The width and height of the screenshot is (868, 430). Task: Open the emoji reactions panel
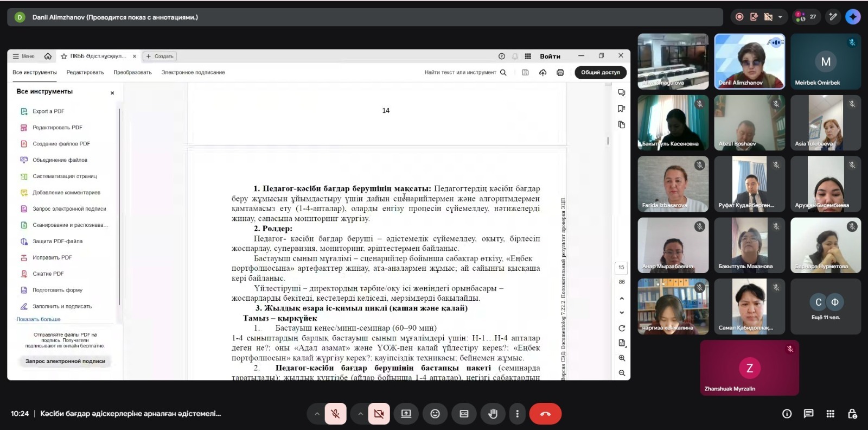pyautogui.click(x=435, y=414)
